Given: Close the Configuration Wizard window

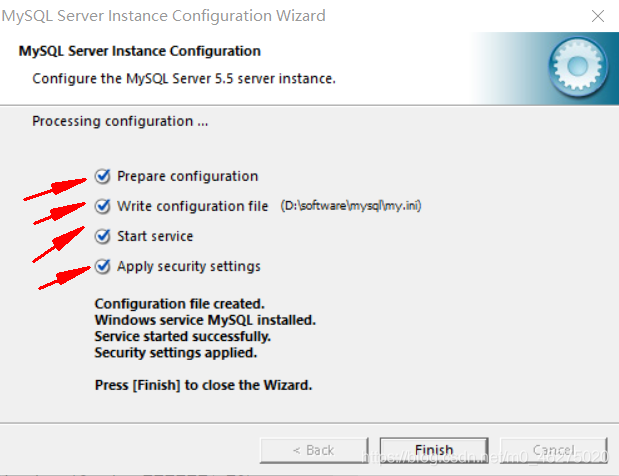Looking at the screenshot, I should pyautogui.click(x=597, y=16).
